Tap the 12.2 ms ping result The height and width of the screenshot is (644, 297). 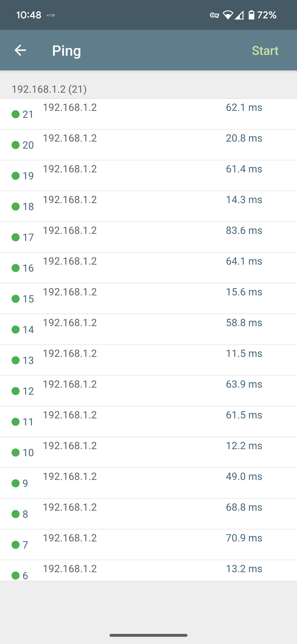[244, 445]
